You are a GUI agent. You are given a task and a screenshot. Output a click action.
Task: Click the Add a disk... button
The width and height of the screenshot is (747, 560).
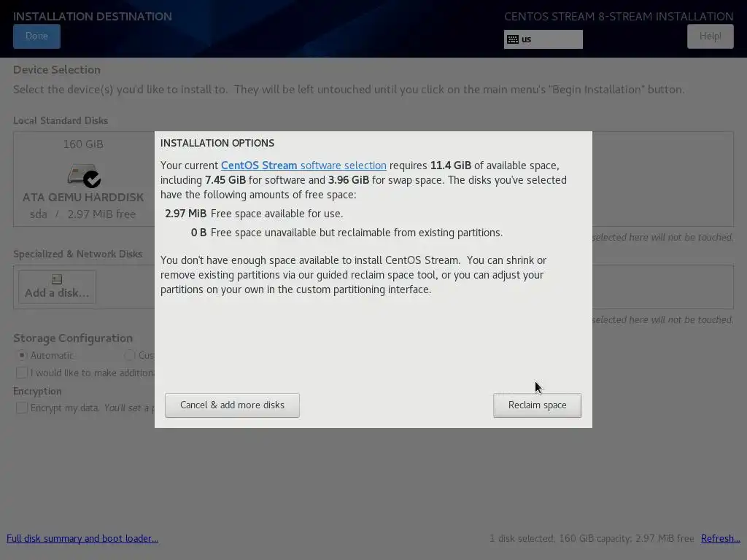click(x=57, y=287)
